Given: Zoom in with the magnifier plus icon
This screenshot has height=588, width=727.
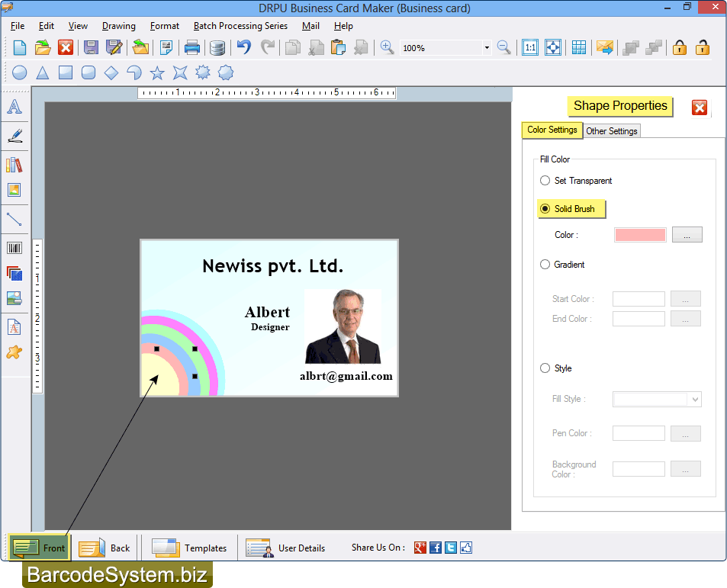Looking at the screenshot, I should pyautogui.click(x=387, y=47).
